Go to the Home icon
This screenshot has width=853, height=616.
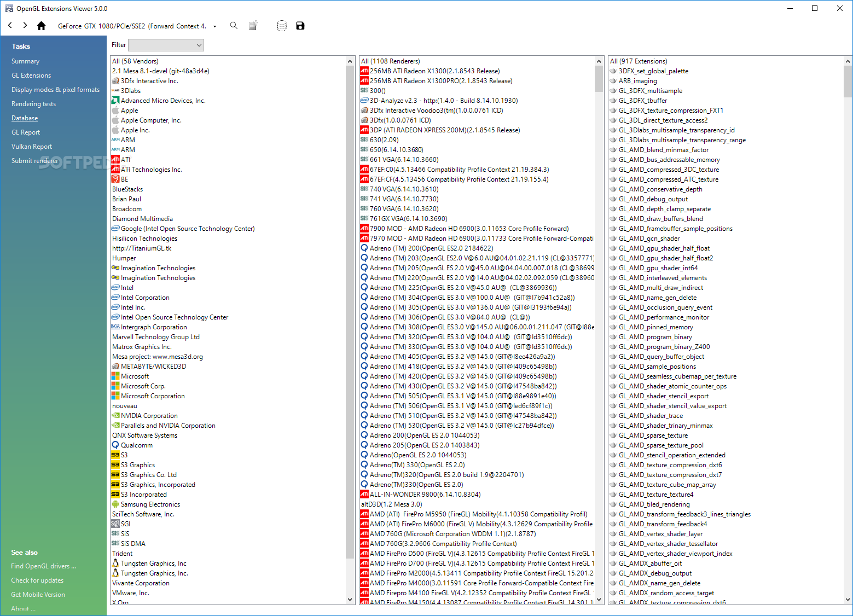click(x=41, y=26)
